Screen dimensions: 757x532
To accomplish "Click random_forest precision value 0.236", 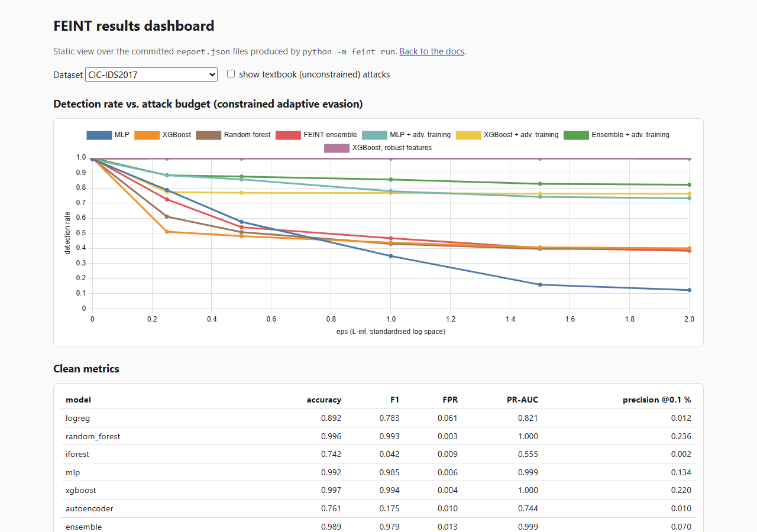I will (x=681, y=436).
